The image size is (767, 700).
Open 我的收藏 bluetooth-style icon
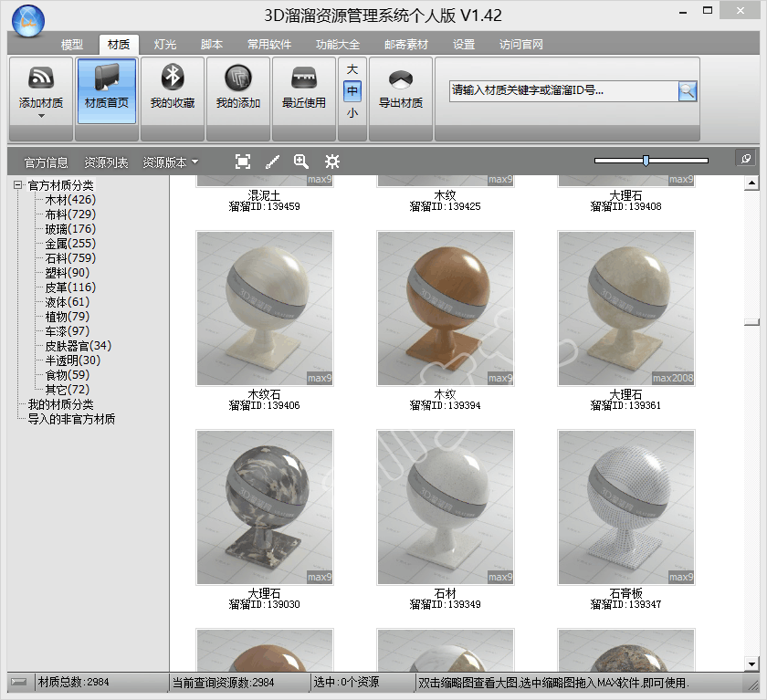pos(173,77)
